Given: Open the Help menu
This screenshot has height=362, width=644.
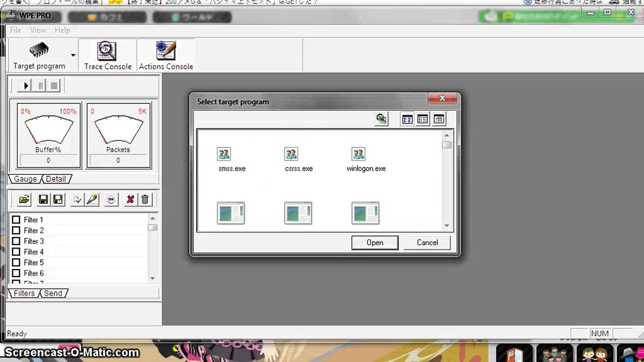Looking at the screenshot, I should tap(62, 30).
